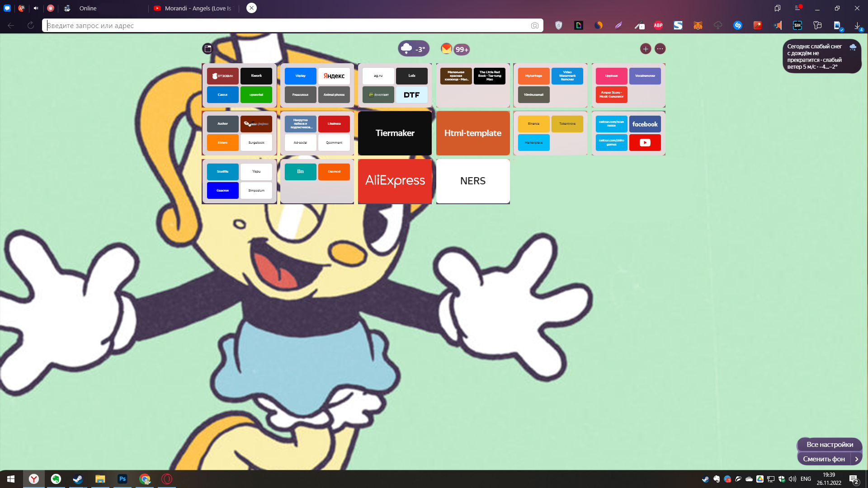
Task: Open the three-dots tableau options menu
Action: [660, 49]
